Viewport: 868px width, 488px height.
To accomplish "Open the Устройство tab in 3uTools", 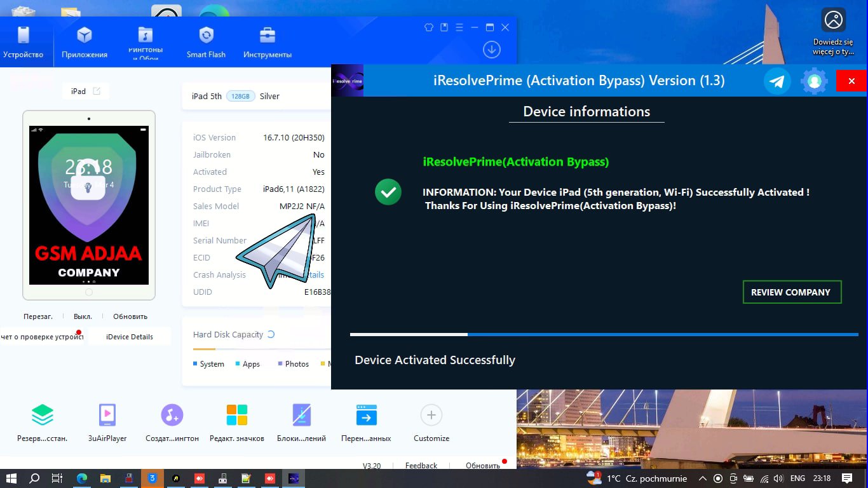I will pyautogui.click(x=24, y=42).
